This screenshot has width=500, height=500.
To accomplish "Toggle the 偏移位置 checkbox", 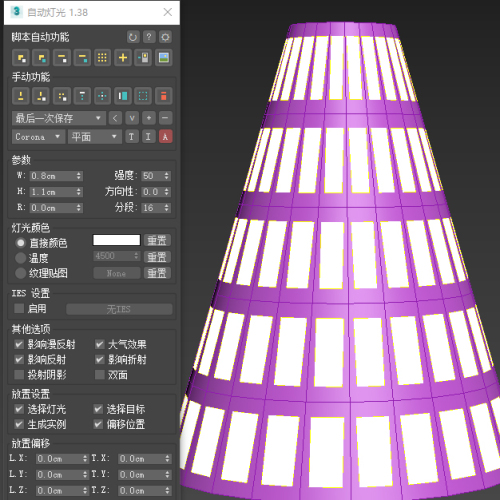I will click(x=98, y=424).
